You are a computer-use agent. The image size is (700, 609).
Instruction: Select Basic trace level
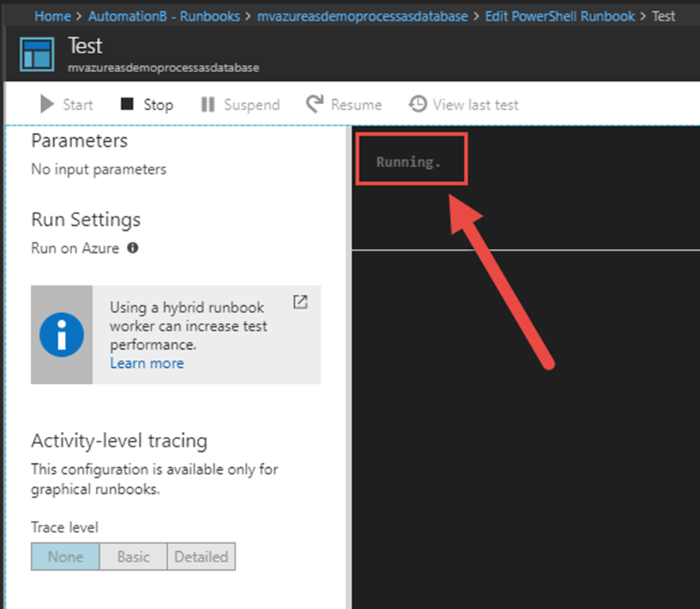click(x=133, y=557)
